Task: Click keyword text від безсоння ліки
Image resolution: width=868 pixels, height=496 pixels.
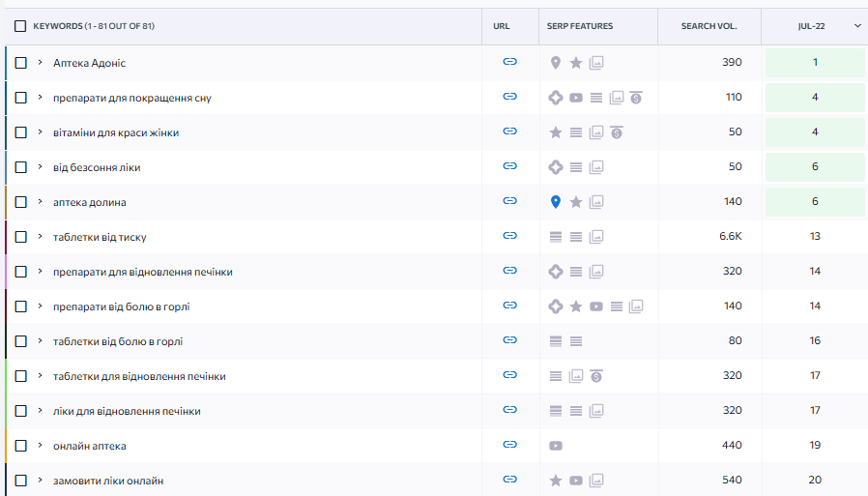Action: (97, 167)
